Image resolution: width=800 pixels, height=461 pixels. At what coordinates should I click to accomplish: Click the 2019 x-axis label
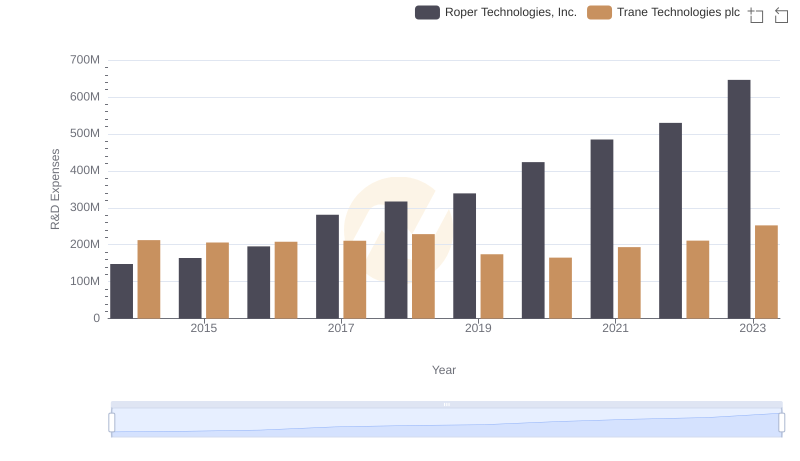pos(478,328)
